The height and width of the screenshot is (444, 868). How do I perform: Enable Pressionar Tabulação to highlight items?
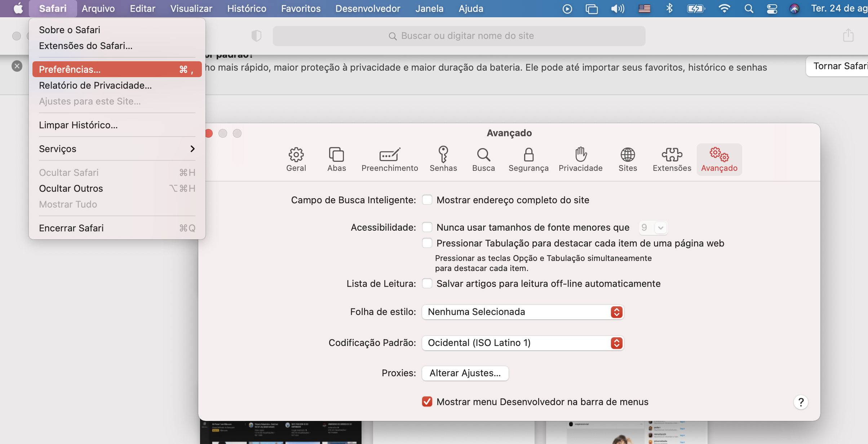coord(427,243)
